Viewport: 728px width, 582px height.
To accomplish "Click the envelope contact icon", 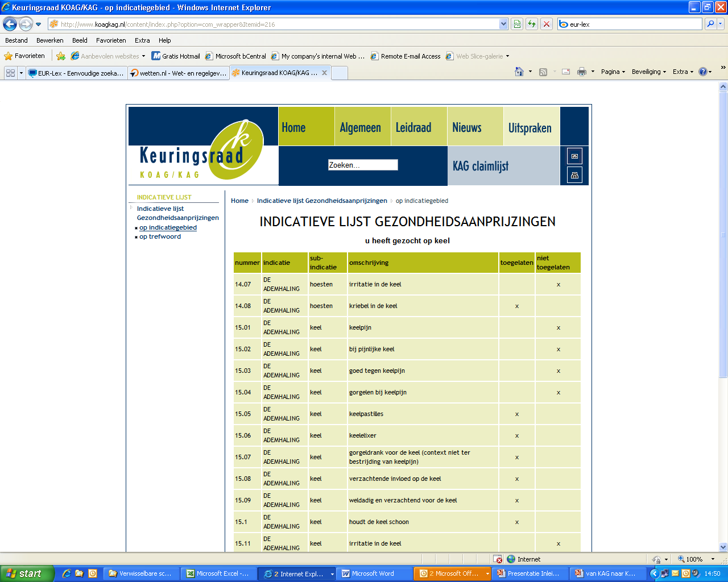I will 574,156.
